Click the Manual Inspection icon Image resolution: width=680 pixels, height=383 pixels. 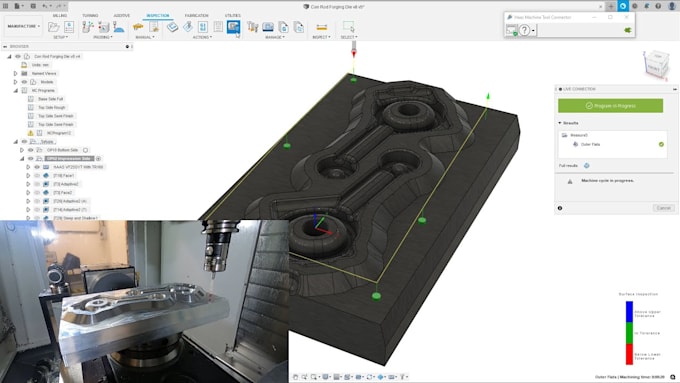coord(138,27)
